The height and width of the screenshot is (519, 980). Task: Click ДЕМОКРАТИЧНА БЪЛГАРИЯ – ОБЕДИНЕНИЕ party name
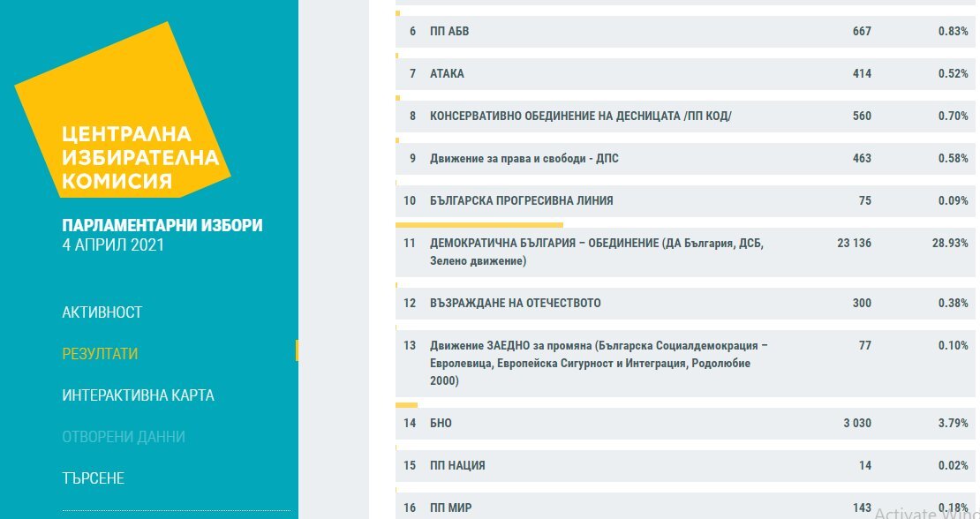tap(596, 252)
